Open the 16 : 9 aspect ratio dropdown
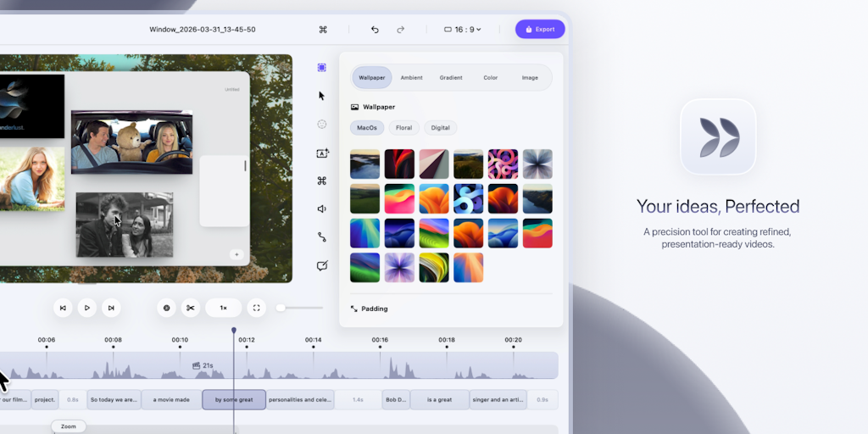Viewport: 868px width, 434px height. (x=463, y=30)
